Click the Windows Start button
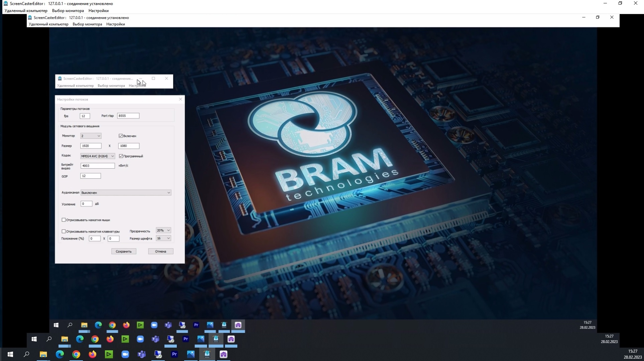 click(10, 354)
